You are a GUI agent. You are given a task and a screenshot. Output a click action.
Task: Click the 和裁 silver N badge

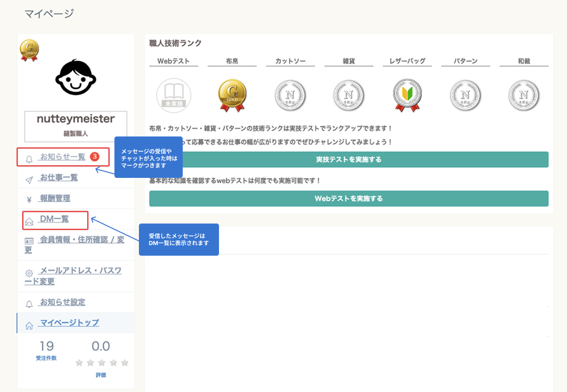[524, 96]
